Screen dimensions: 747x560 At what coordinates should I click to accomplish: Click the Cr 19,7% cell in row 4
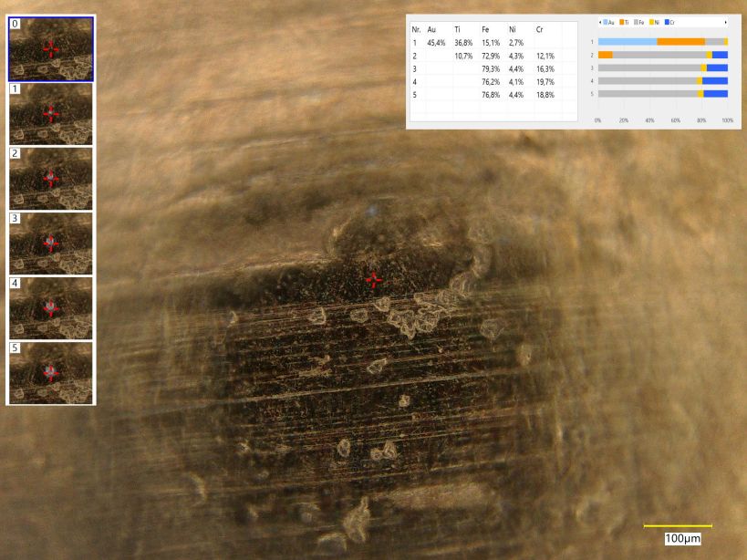[545, 81]
